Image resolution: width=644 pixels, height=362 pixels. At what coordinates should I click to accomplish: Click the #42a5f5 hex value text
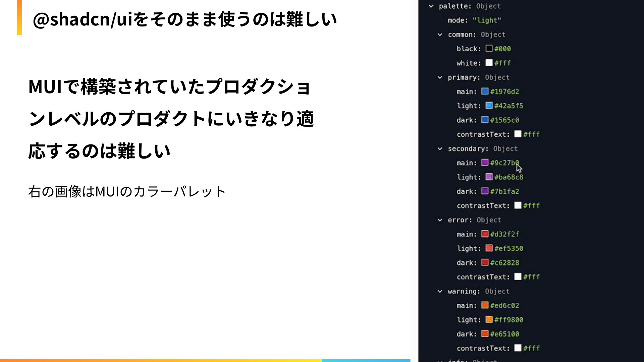pyautogui.click(x=508, y=106)
